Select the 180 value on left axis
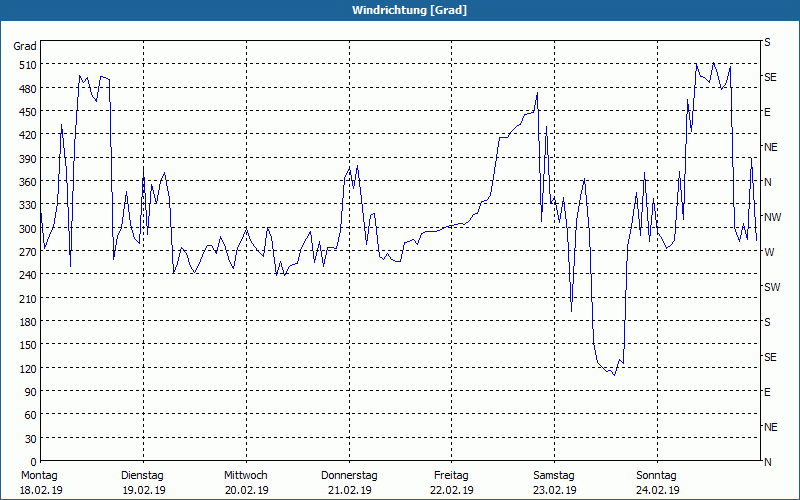The height and width of the screenshot is (500, 800). [x=29, y=322]
